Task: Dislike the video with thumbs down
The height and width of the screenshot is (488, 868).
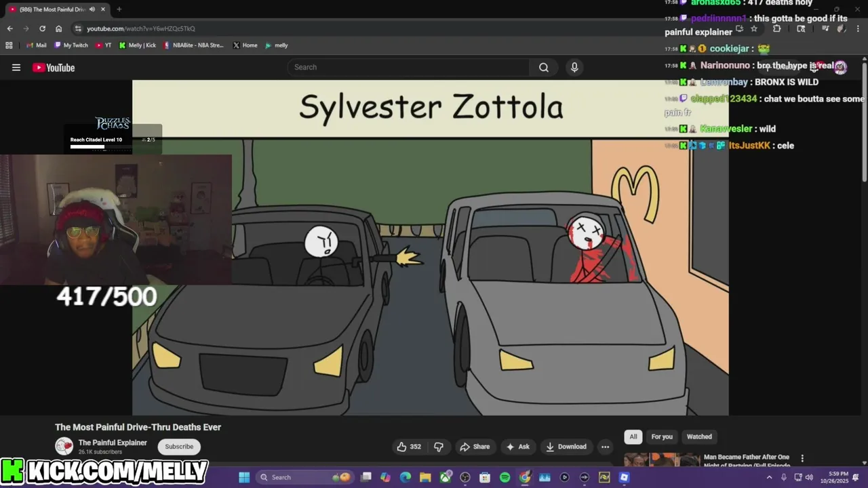Action: pyautogui.click(x=439, y=447)
